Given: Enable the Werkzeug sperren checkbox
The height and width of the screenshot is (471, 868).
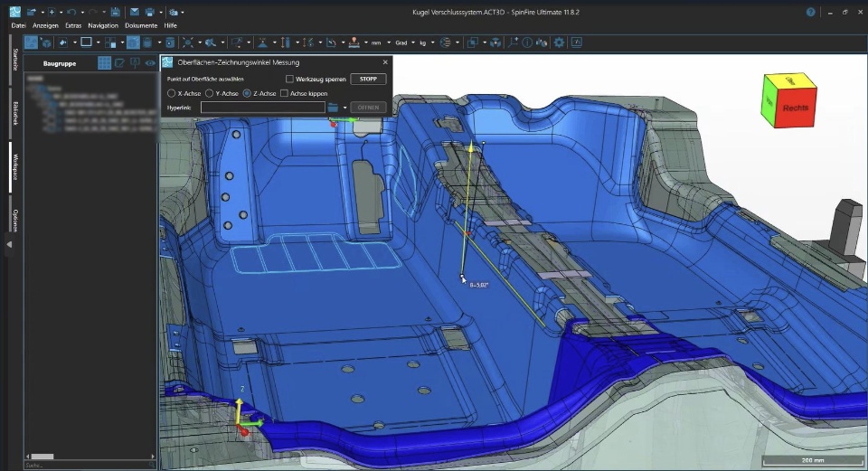Looking at the screenshot, I should coord(289,80).
